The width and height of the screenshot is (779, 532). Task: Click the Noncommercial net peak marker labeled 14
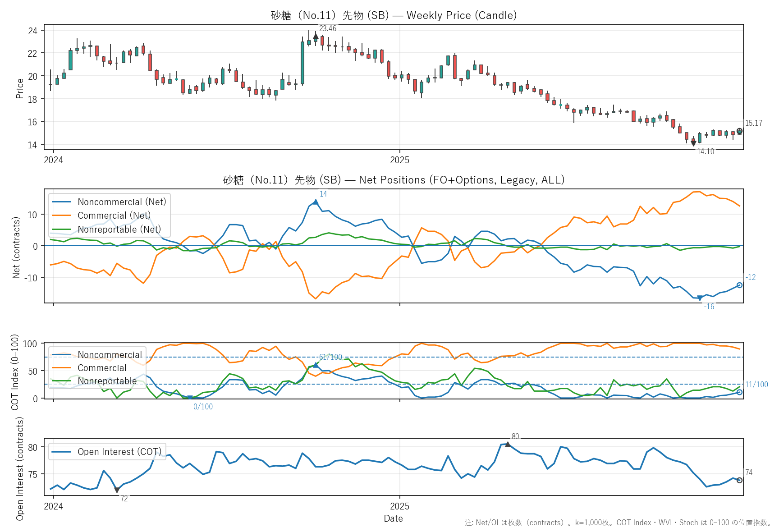[315, 202]
